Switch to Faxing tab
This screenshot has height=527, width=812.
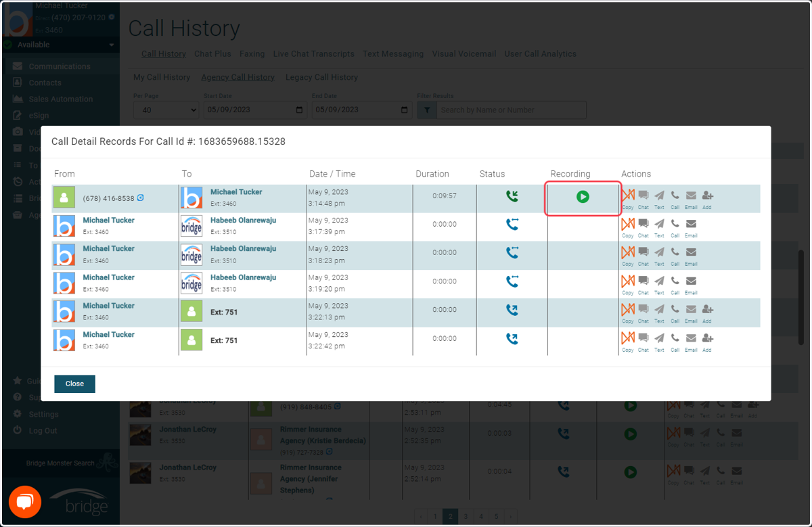(252, 54)
